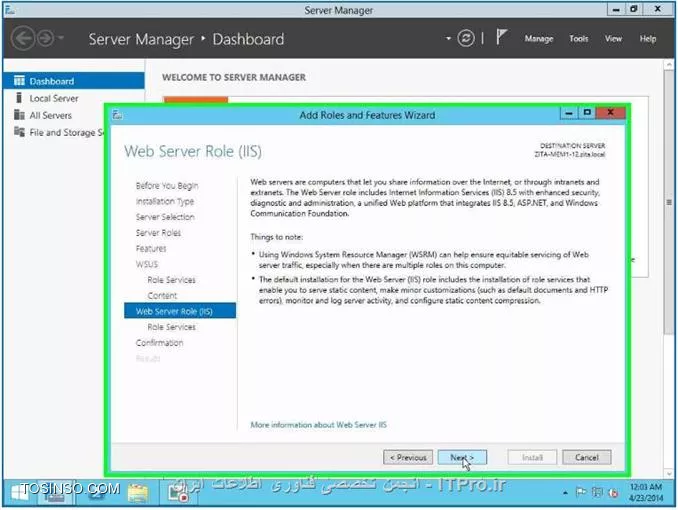Open the Tools menu
678x510 pixels.
point(579,38)
